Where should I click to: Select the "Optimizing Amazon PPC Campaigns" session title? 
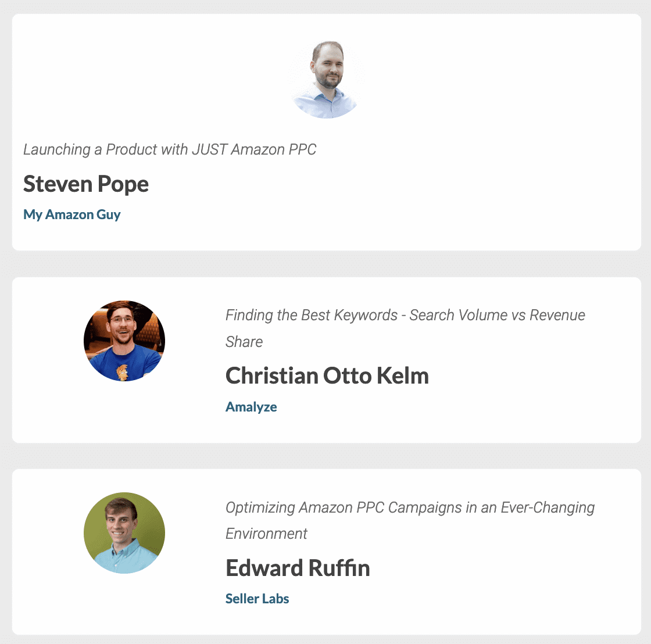tap(410, 507)
